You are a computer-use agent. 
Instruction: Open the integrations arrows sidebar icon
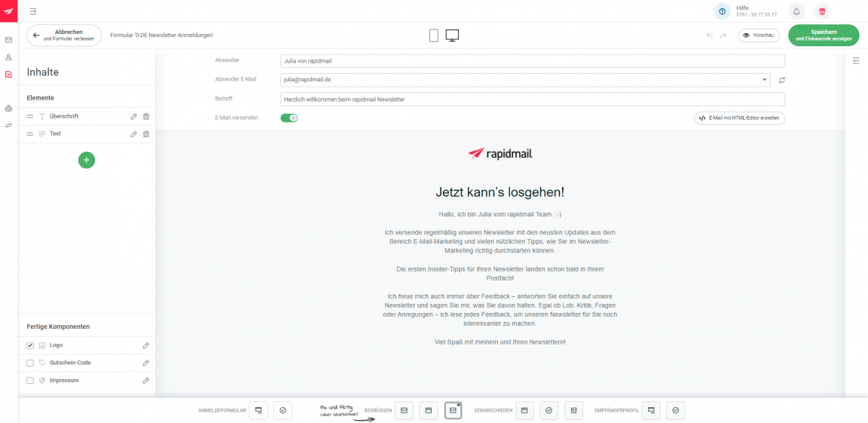click(8, 126)
